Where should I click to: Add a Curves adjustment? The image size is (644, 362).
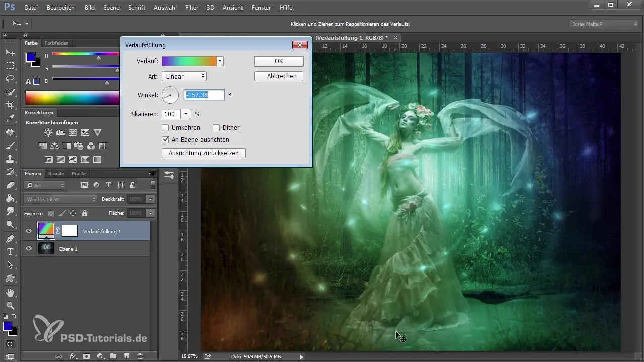tap(73, 133)
